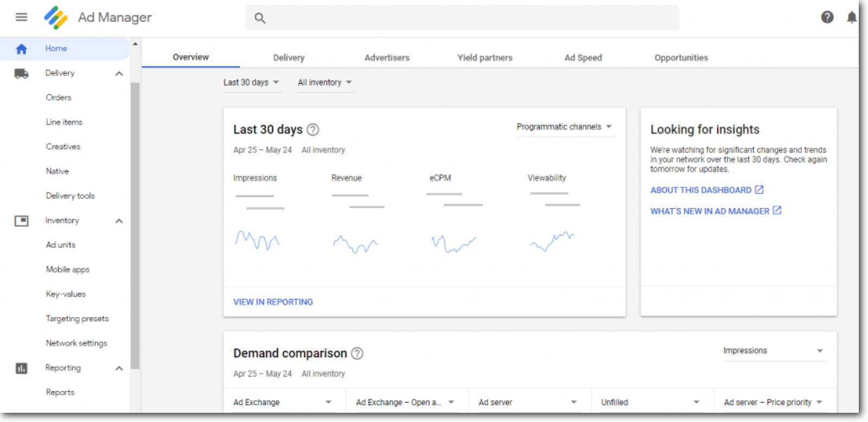The height and width of the screenshot is (422, 868).
Task: Switch to the Opportunities tab
Action: point(681,58)
